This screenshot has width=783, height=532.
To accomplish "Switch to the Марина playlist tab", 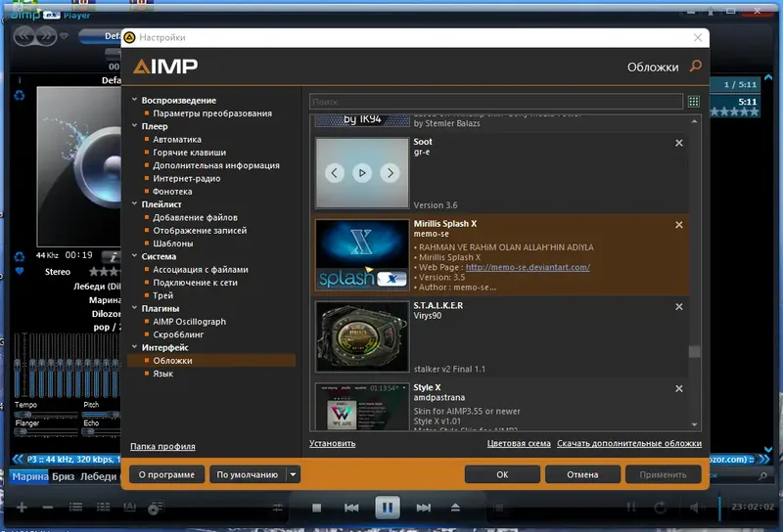I will pos(29,476).
